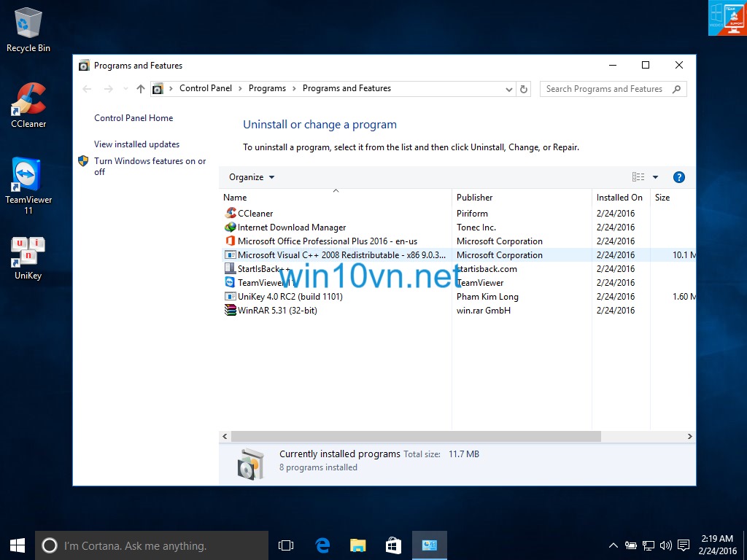Click the network tray icon
Screen dimensions: 747x560
pyautogui.click(x=649, y=545)
